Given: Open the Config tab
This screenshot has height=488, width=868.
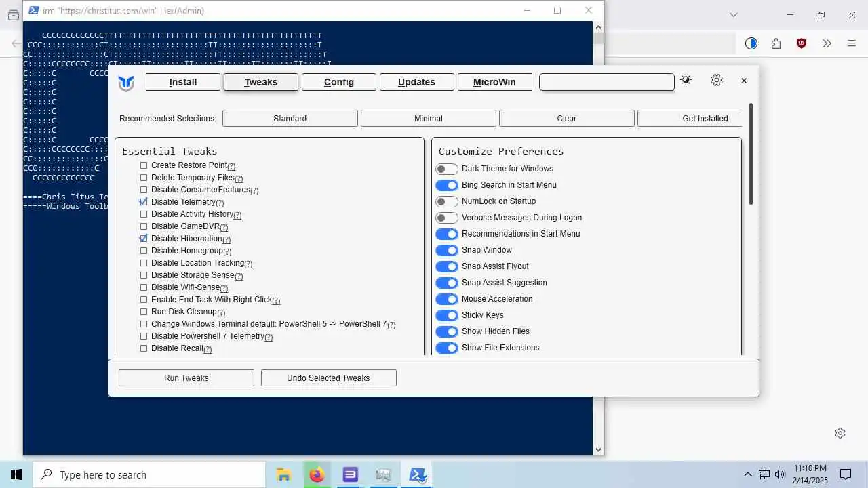Looking at the screenshot, I should pyautogui.click(x=339, y=82).
